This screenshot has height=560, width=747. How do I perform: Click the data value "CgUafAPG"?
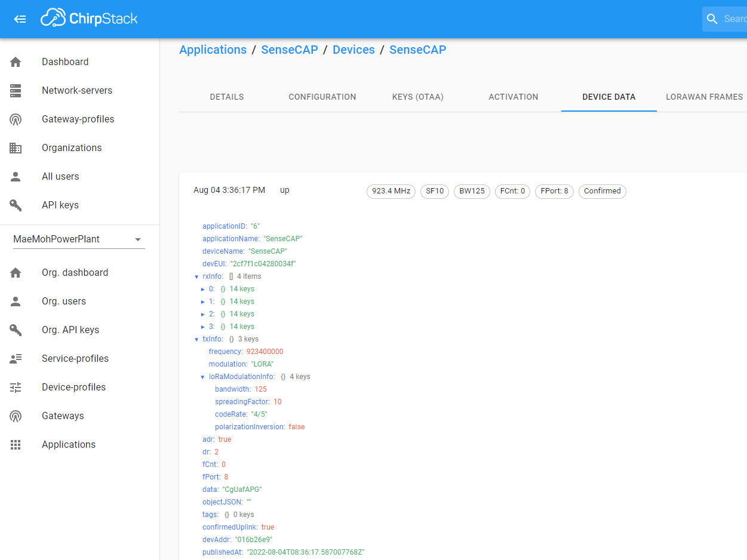click(x=242, y=490)
